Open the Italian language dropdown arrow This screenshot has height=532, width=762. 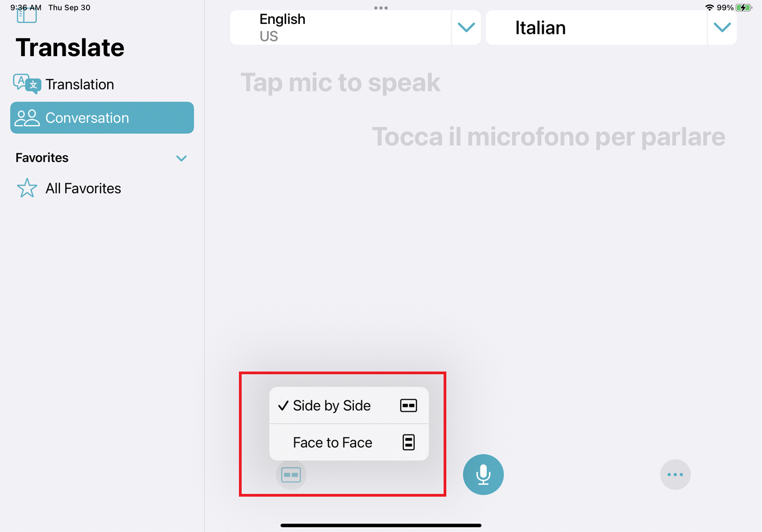722,27
